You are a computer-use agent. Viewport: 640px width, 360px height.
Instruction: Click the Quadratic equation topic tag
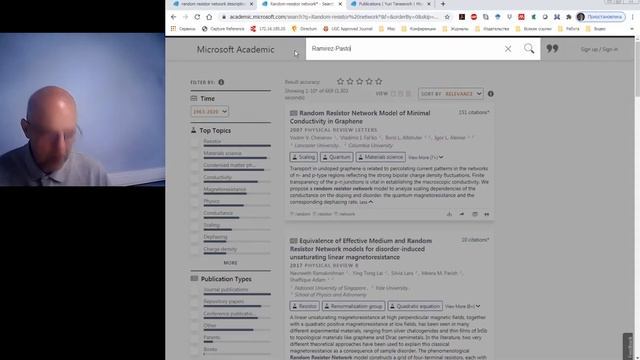(415, 306)
